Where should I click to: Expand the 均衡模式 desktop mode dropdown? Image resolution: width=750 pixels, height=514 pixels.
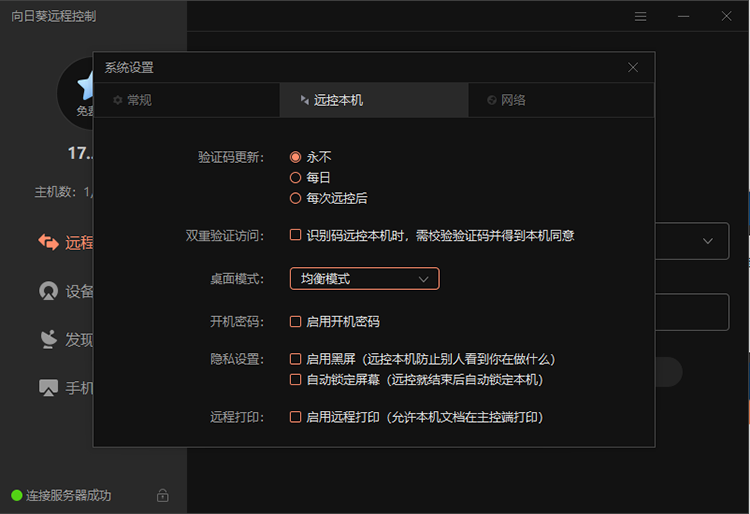click(364, 279)
